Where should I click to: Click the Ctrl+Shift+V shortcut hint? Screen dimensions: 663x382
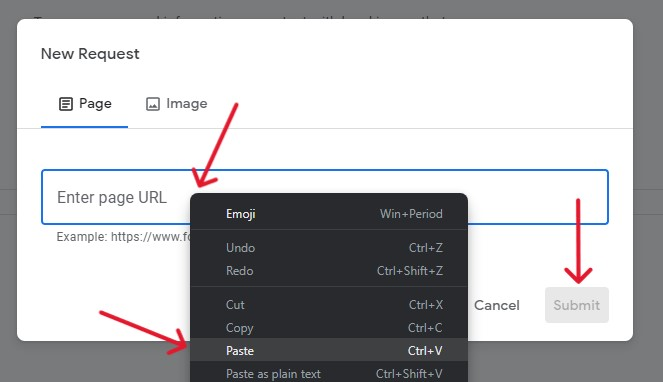click(409, 374)
